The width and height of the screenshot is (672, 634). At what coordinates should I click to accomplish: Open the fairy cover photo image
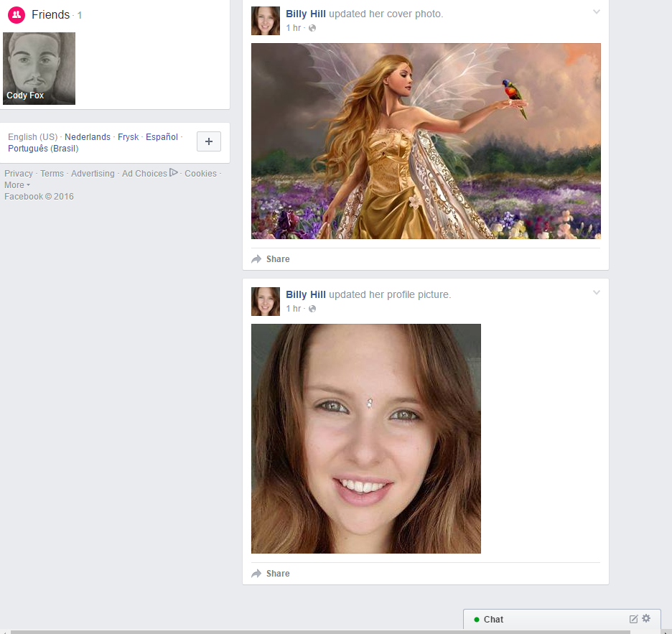(x=426, y=141)
